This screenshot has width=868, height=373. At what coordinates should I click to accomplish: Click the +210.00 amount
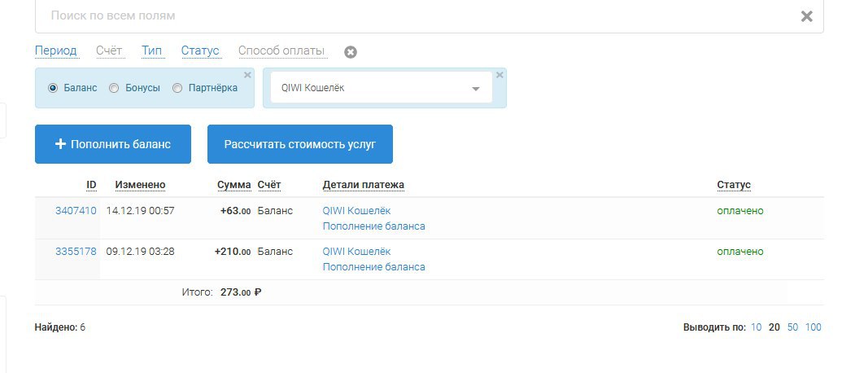pyautogui.click(x=233, y=252)
